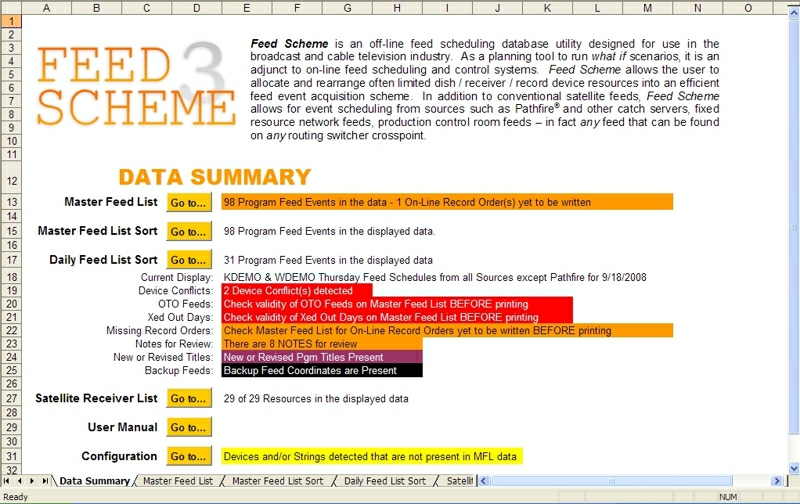Screen dimensions: 800x504
Task: Click '31 Program Feed Events in the displayed data'
Action: [328, 260]
